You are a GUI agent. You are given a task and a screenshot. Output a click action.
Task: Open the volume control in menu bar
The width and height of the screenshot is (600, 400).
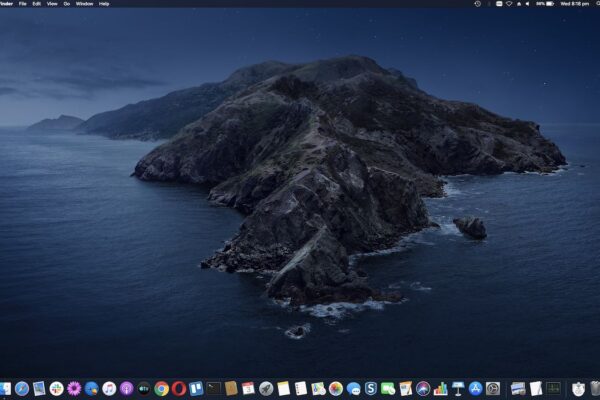point(527,4)
